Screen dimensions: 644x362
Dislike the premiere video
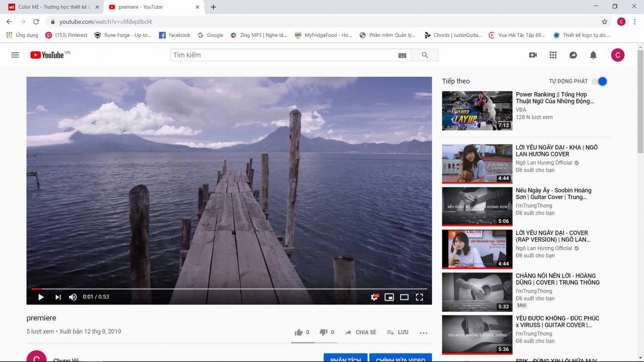(327, 332)
